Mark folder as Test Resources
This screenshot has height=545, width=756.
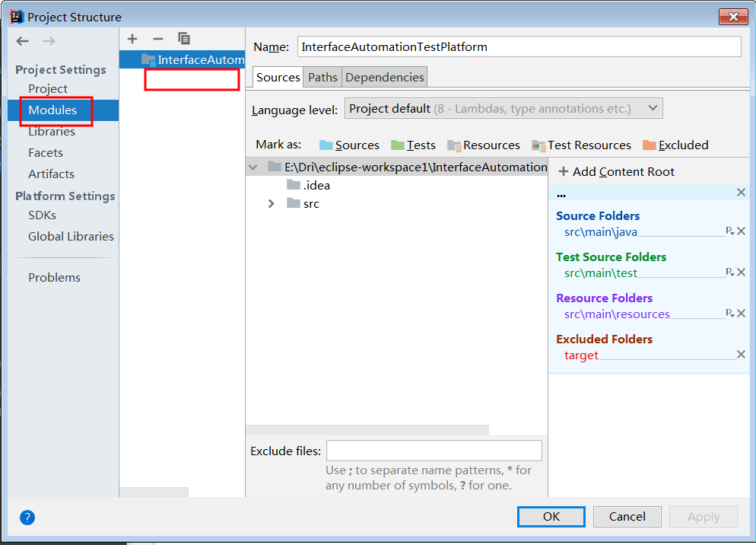click(x=582, y=145)
